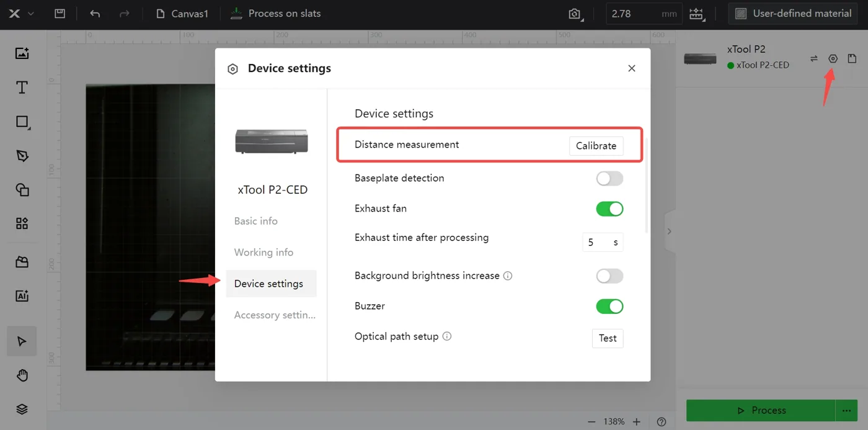Click the Save file icon
The width and height of the screenshot is (868, 430).
point(60,13)
